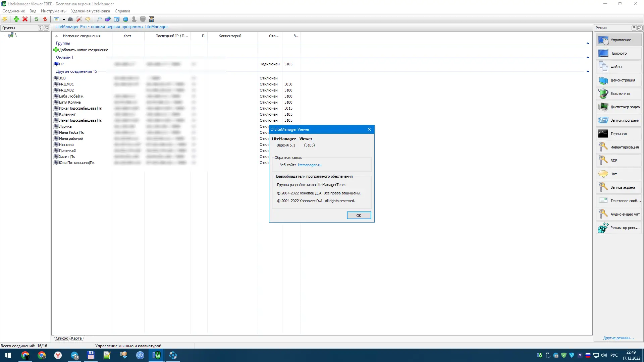Open settings via wrench and screwdriver icon

[79, 19]
